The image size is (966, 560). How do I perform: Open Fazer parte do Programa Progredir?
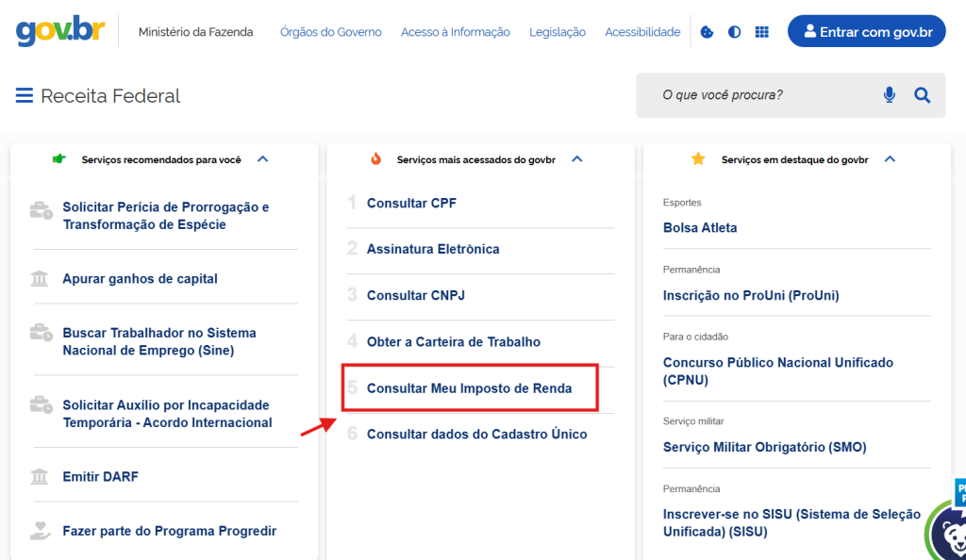coord(170,531)
